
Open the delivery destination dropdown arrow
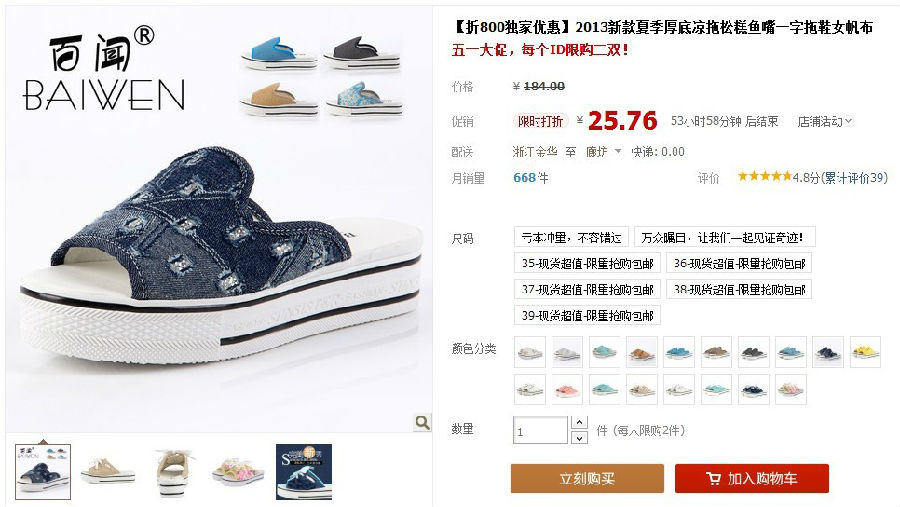point(618,152)
